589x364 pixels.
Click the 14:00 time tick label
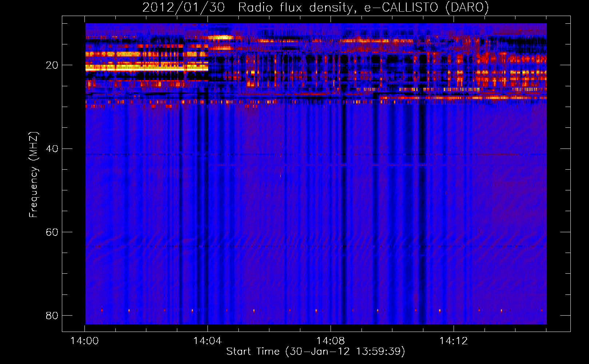pos(84,341)
